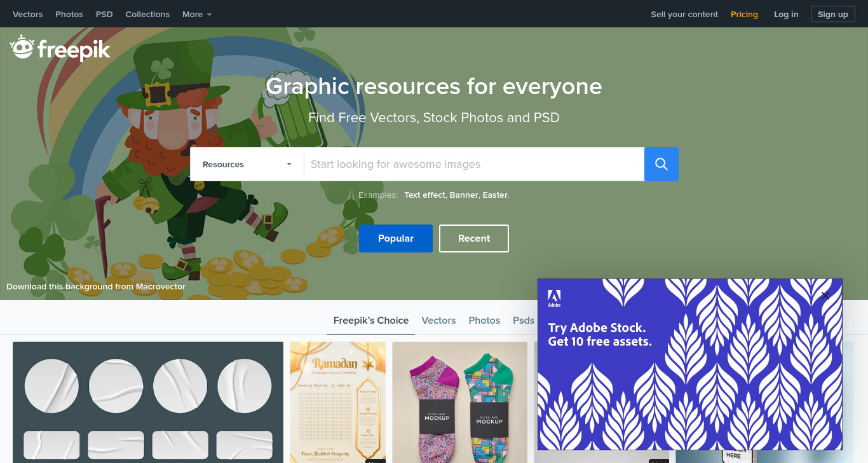Open the socks mockup thumbnail
The height and width of the screenshot is (463, 868).
pos(460,403)
